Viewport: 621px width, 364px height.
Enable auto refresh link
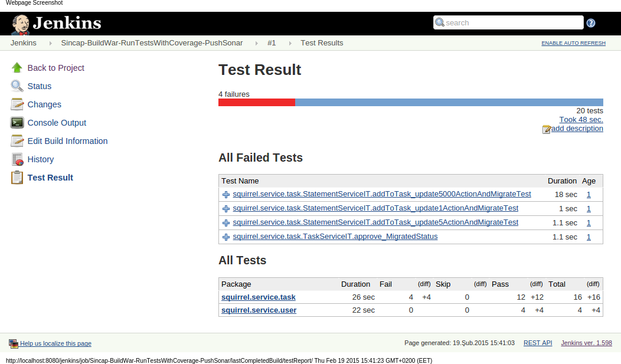573,44
